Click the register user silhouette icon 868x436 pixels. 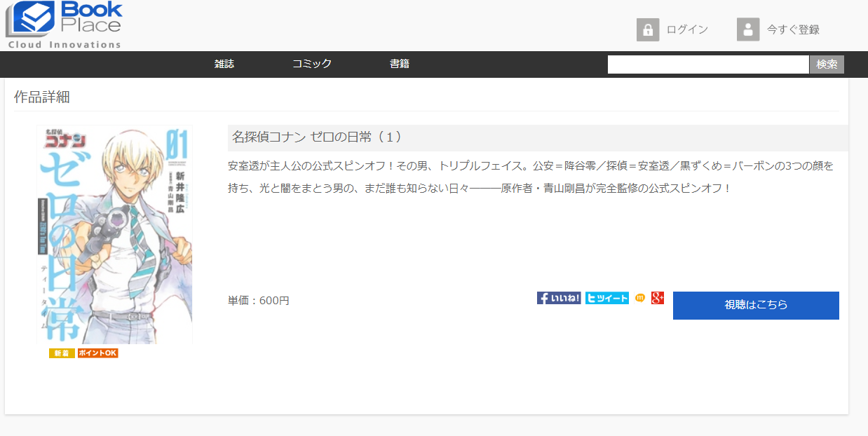tap(748, 29)
